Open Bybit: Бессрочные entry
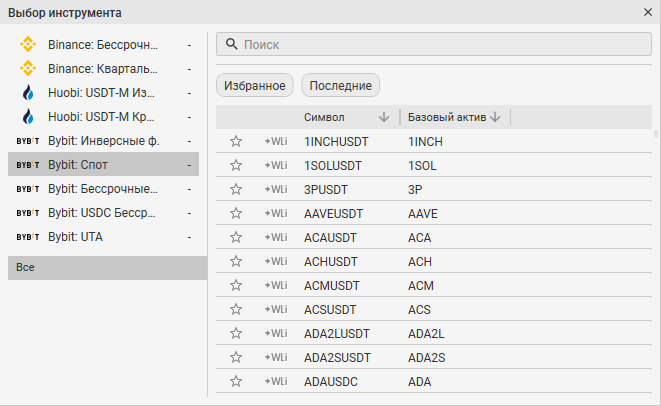661x406 pixels. pyautogui.click(x=103, y=189)
